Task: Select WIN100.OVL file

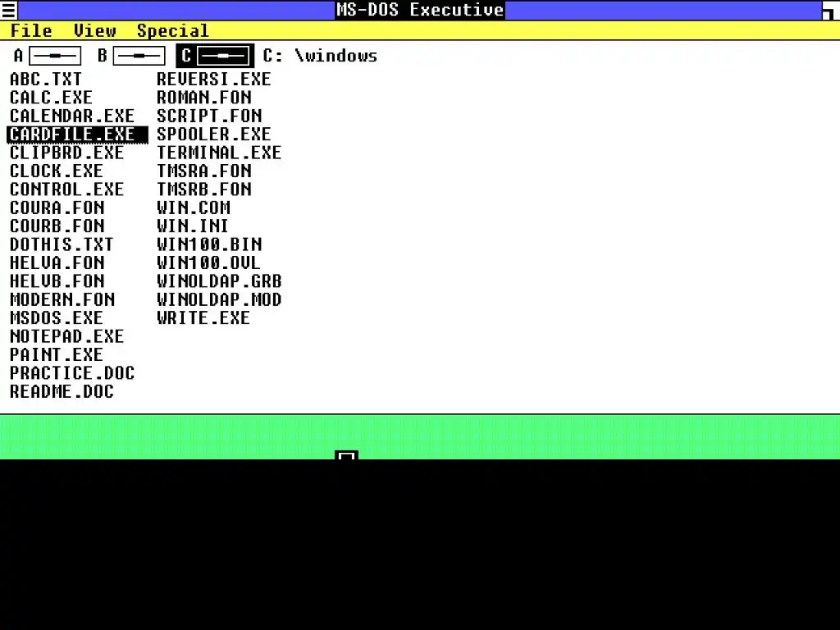Action: pos(208,262)
